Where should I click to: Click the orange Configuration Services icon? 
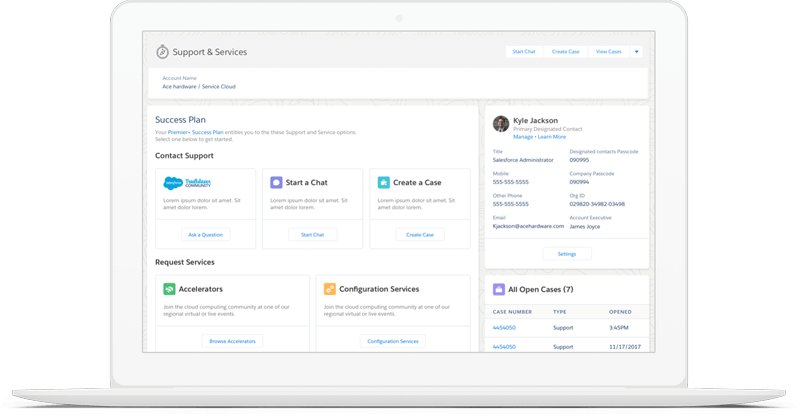pos(330,289)
